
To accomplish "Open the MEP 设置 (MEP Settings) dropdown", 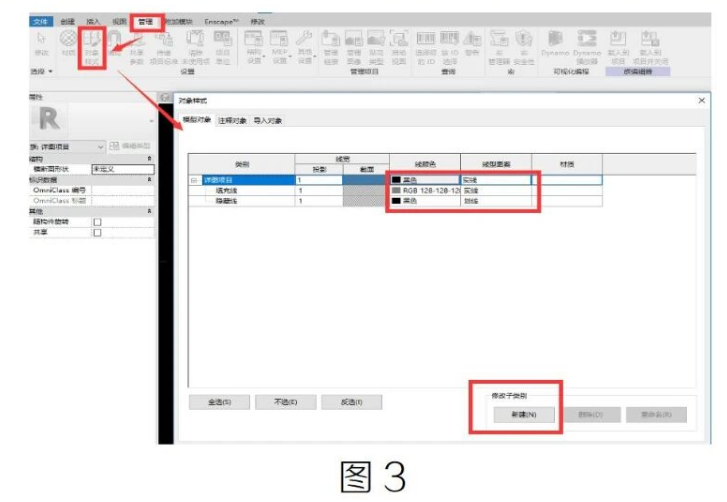I will pos(280,48).
